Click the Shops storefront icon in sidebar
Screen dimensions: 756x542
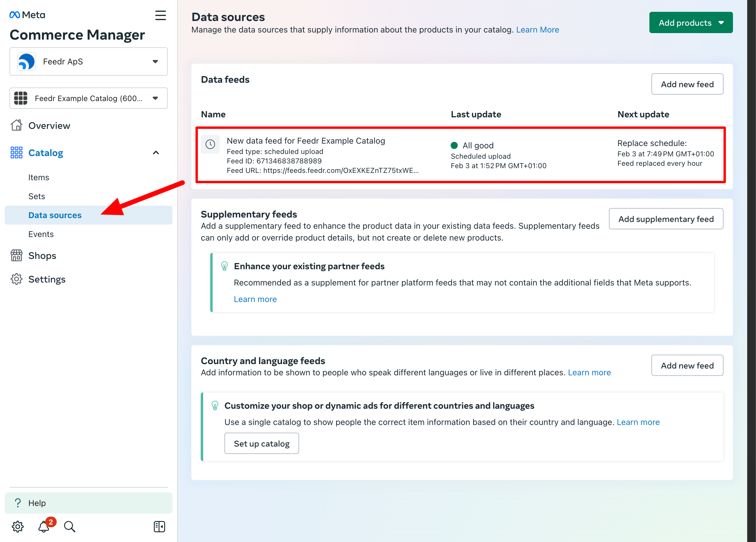17,255
